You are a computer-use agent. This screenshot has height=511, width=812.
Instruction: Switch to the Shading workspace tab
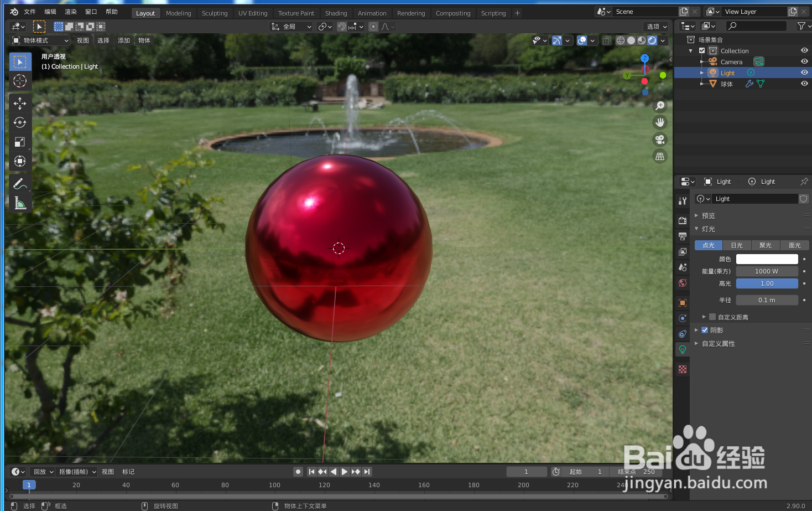tap(336, 13)
